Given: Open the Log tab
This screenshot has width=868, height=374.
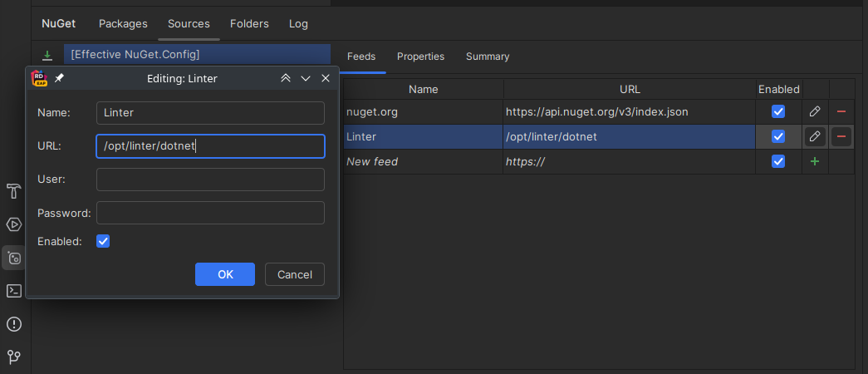Looking at the screenshot, I should click(x=298, y=24).
